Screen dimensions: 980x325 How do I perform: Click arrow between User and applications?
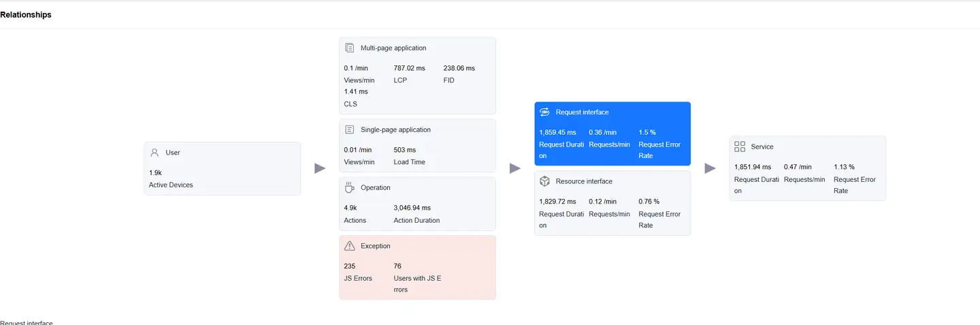[x=320, y=168]
